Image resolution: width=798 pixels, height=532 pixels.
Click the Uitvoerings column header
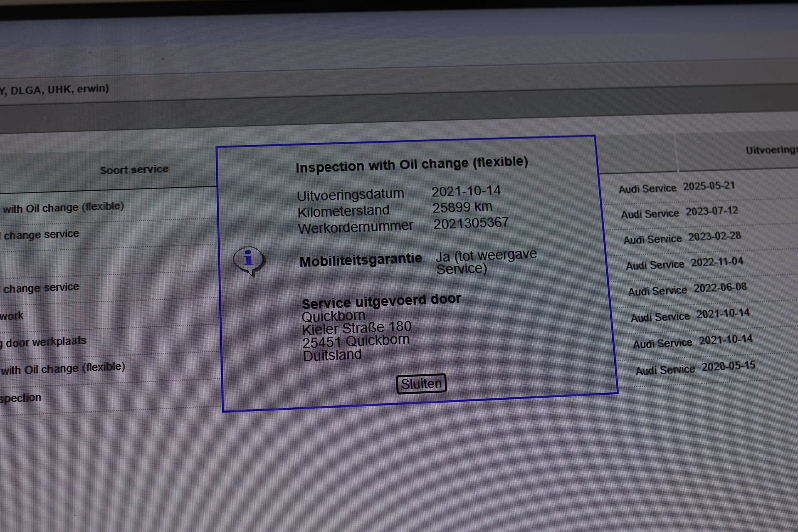tap(771, 150)
